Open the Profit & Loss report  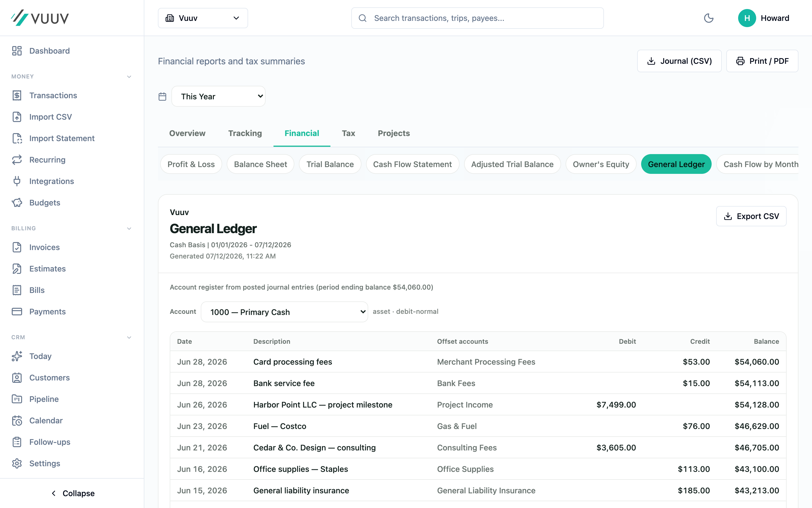pyautogui.click(x=191, y=164)
